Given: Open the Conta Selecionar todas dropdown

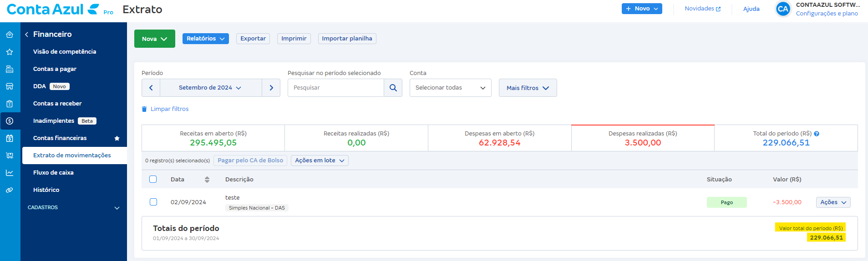Looking at the screenshot, I should point(450,88).
